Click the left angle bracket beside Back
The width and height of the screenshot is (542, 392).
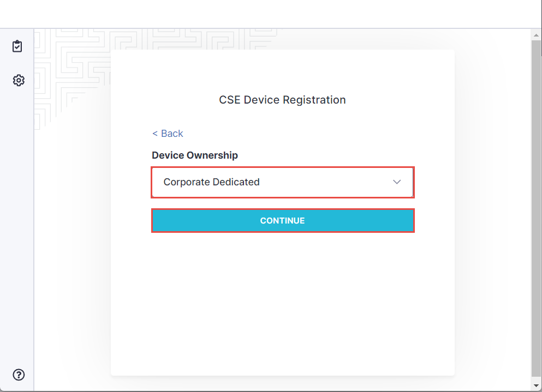click(155, 134)
